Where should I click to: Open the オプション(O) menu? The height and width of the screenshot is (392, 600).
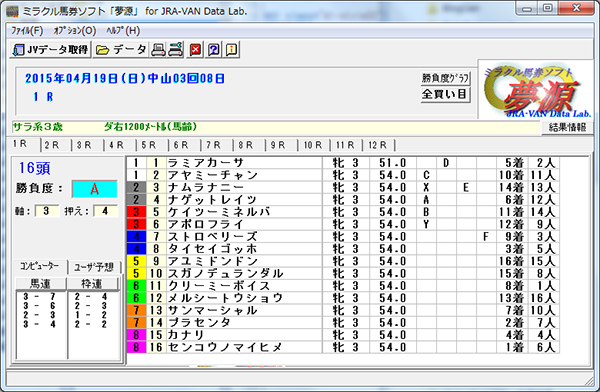pyautogui.click(x=75, y=31)
